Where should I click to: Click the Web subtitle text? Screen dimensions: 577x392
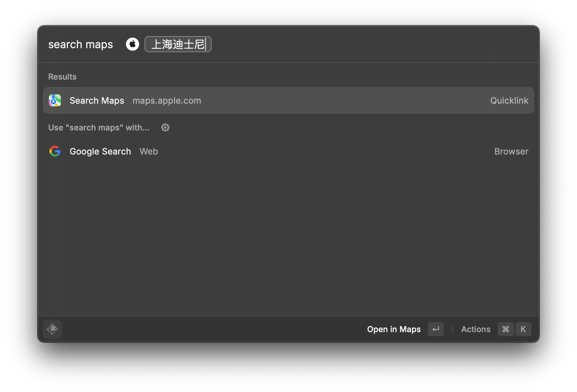click(149, 152)
